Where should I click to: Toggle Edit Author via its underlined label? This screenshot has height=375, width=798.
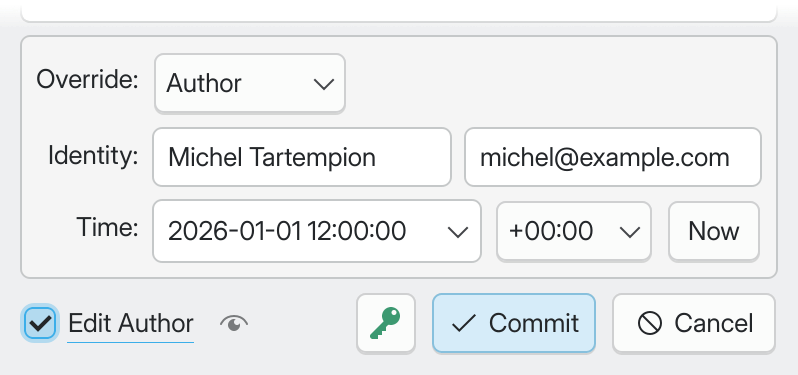pos(131,324)
